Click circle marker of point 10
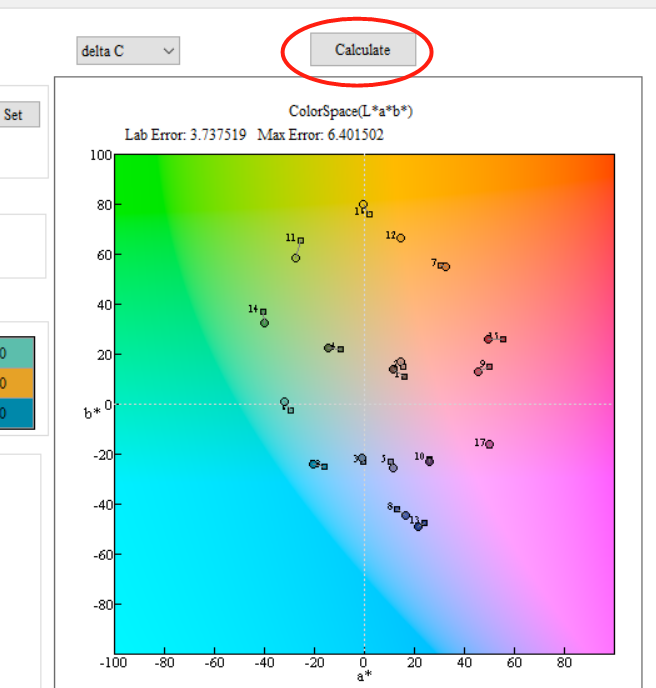Screen dimensions: 656x688 [x=429, y=461]
